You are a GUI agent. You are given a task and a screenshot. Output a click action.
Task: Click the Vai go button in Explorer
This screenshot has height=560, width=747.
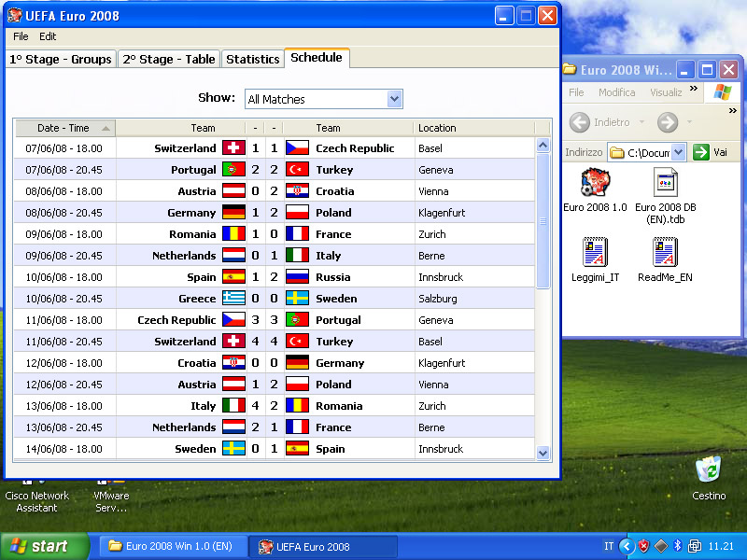click(710, 152)
